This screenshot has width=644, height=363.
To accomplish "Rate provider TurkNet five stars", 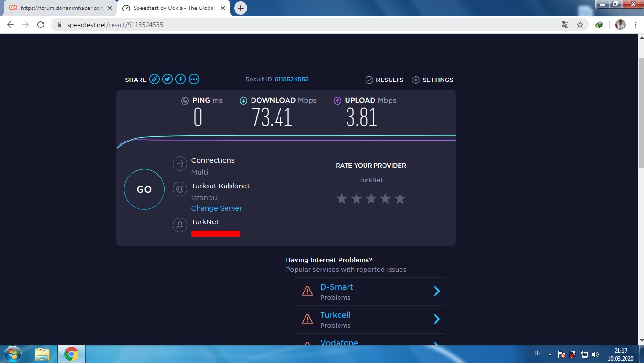I will 400,199.
